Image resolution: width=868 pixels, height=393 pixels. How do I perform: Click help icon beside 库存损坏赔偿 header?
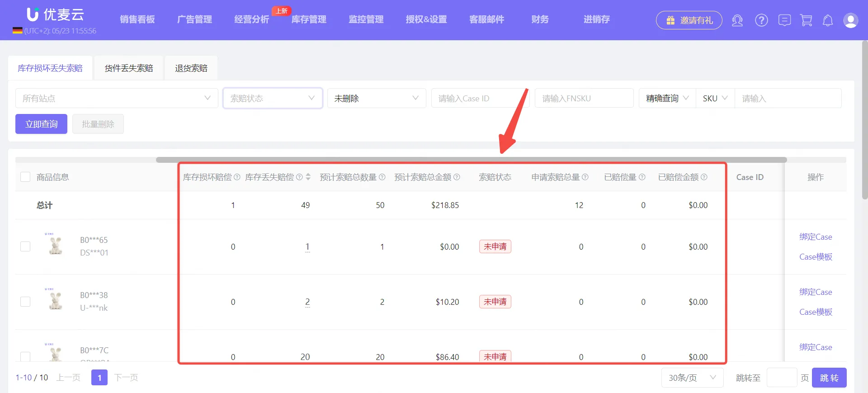237,177
